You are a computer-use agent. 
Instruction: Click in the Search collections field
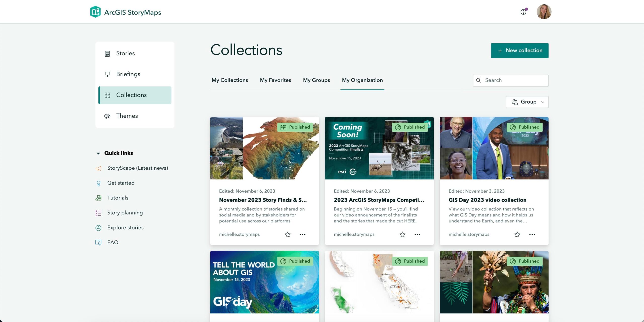[511, 80]
